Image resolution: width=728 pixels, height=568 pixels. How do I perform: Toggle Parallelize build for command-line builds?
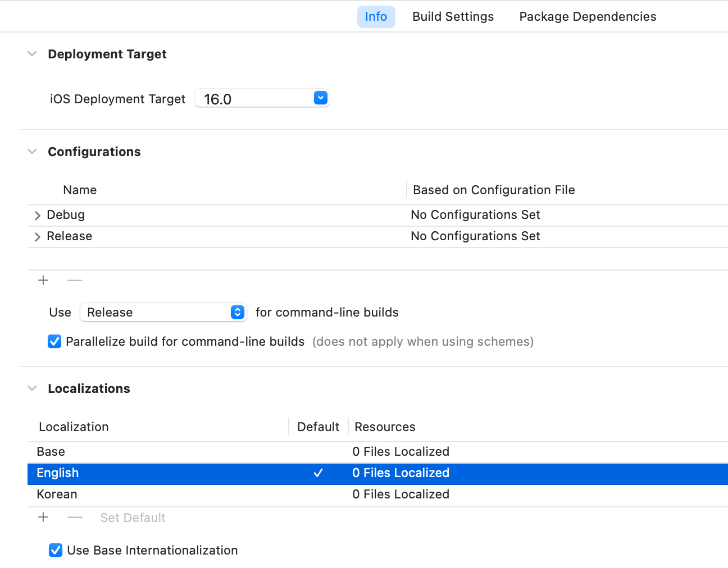point(54,341)
